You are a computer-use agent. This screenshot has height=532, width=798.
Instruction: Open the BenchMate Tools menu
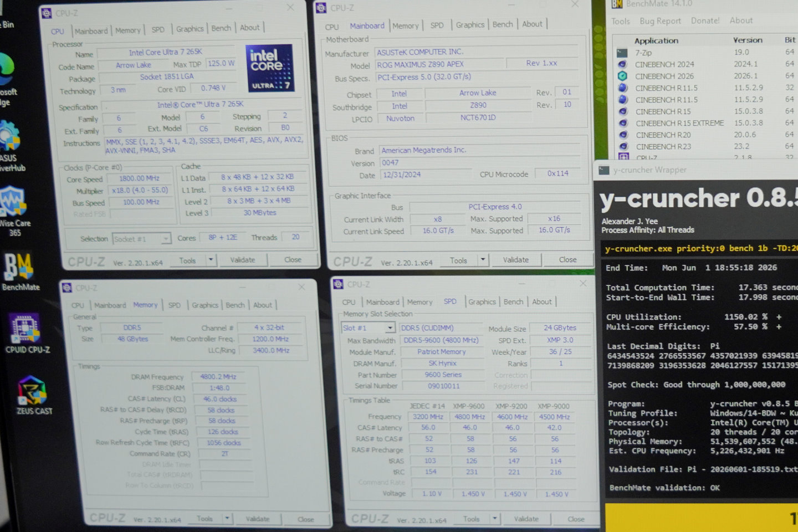tap(621, 21)
